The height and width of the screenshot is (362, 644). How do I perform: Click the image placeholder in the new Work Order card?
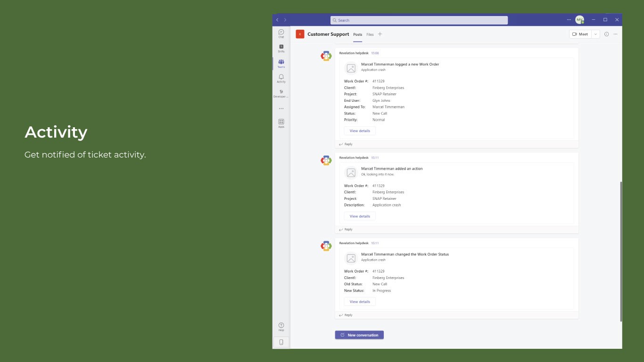[x=351, y=68]
